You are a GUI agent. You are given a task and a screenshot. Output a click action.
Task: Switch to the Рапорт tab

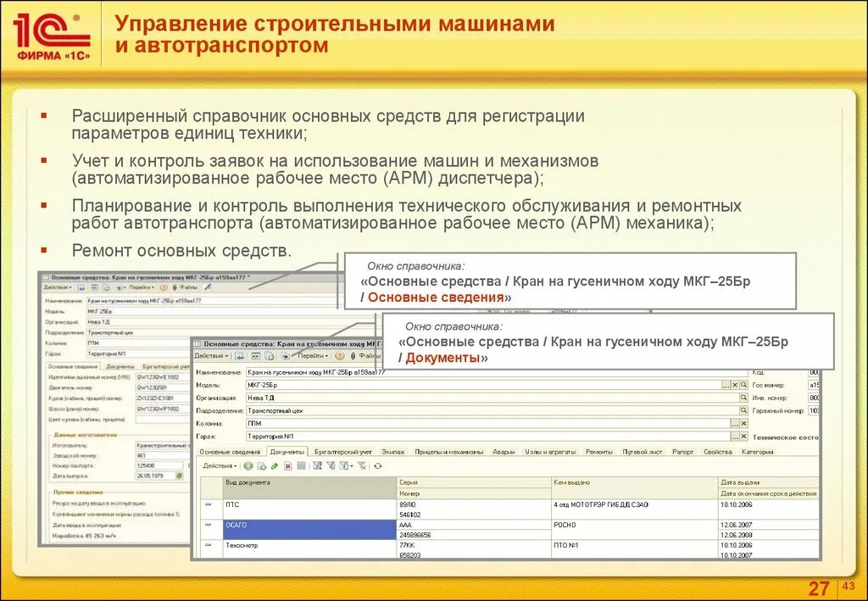683,452
